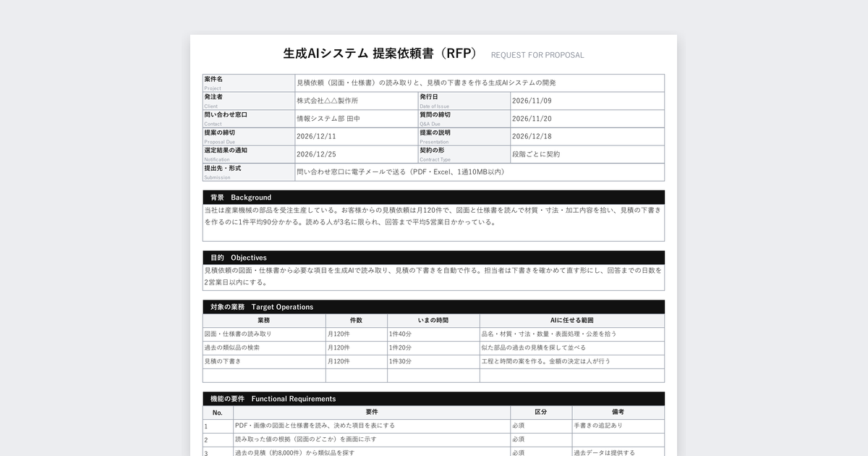Screen dimensions: 868x456
Task: Select the 備考 column header
Action: (x=618, y=412)
